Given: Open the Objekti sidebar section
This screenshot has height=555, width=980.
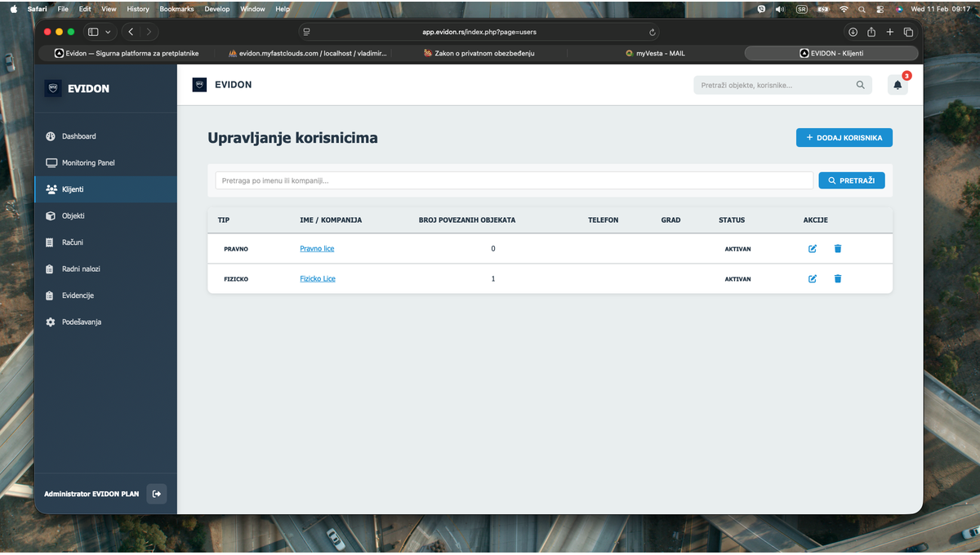Looking at the screenshot, I should pos(73,216).
